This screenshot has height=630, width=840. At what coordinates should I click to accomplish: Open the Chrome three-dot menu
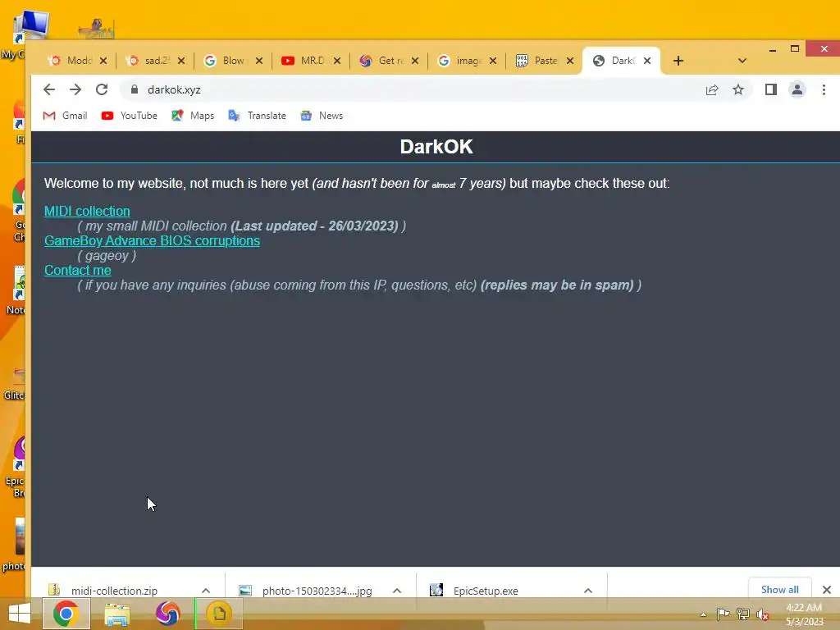(824, 89)
